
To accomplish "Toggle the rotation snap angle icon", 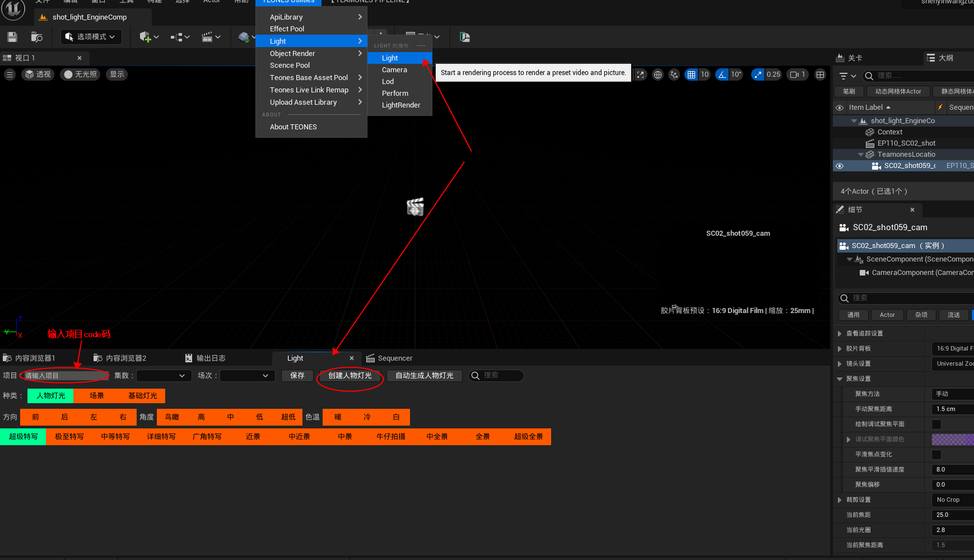I will [723, 74].
